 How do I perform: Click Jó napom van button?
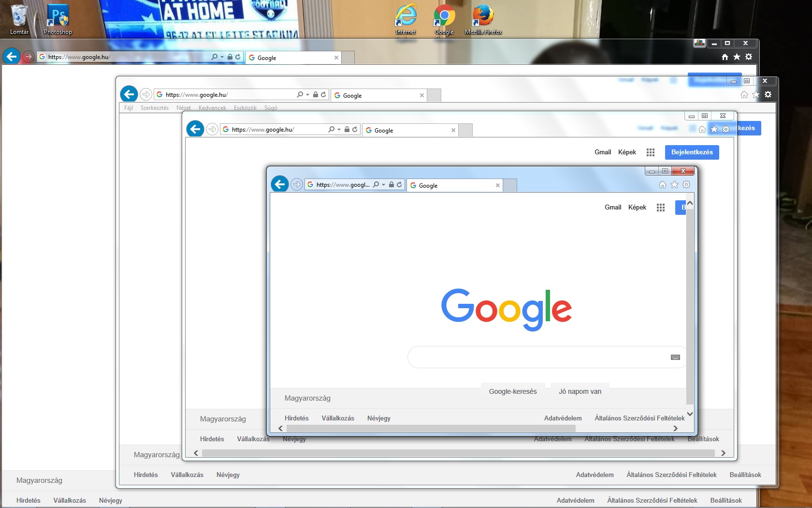[580, 391]
